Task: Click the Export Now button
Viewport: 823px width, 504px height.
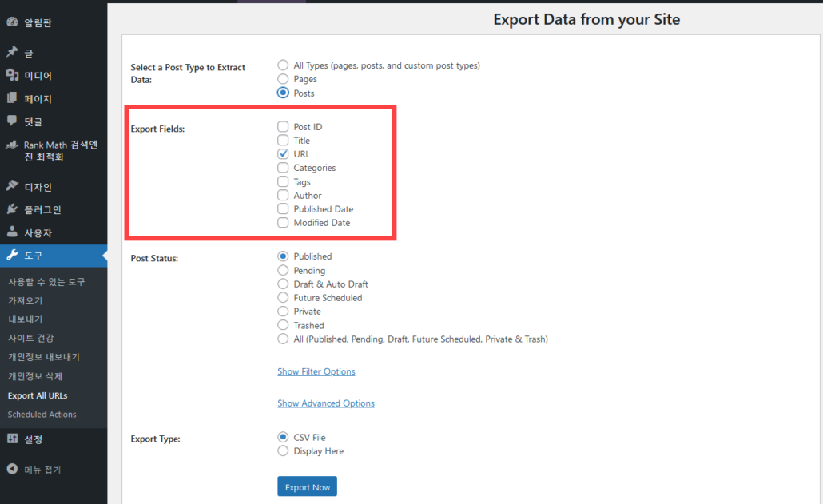Action: coord(307,486)
